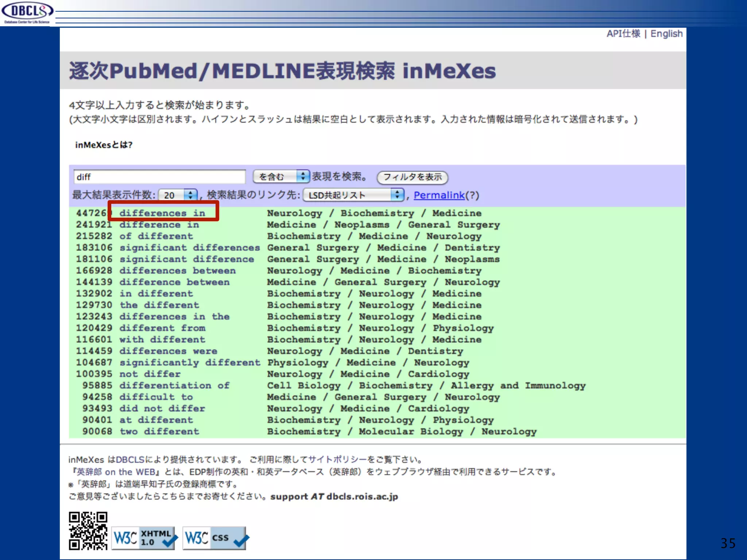
Task: Open the max results count dropdown showing 20
Action: [x=178, y=195]
